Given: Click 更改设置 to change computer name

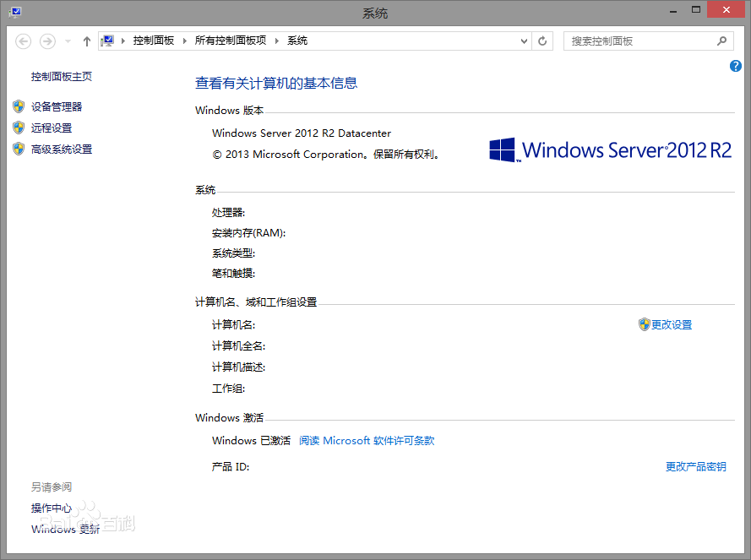Looking at the screenshot, I should (x=674, y=324).
